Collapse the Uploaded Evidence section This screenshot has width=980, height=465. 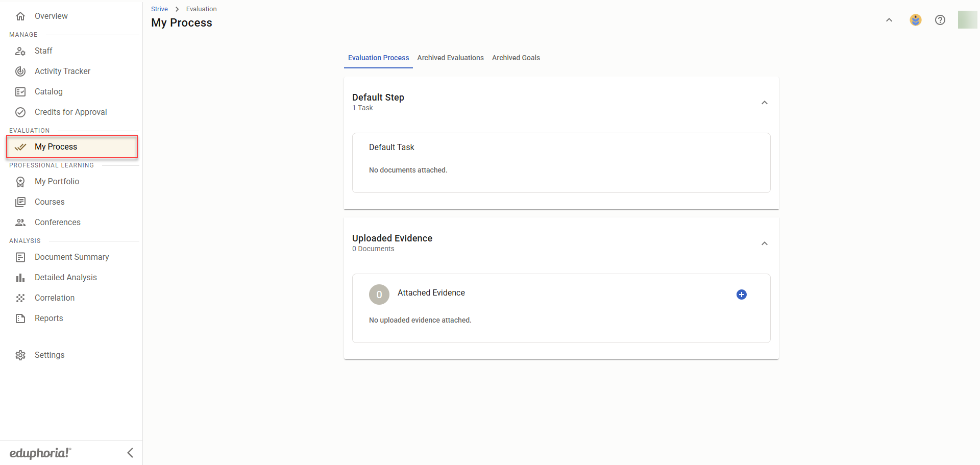click(764, 243)
